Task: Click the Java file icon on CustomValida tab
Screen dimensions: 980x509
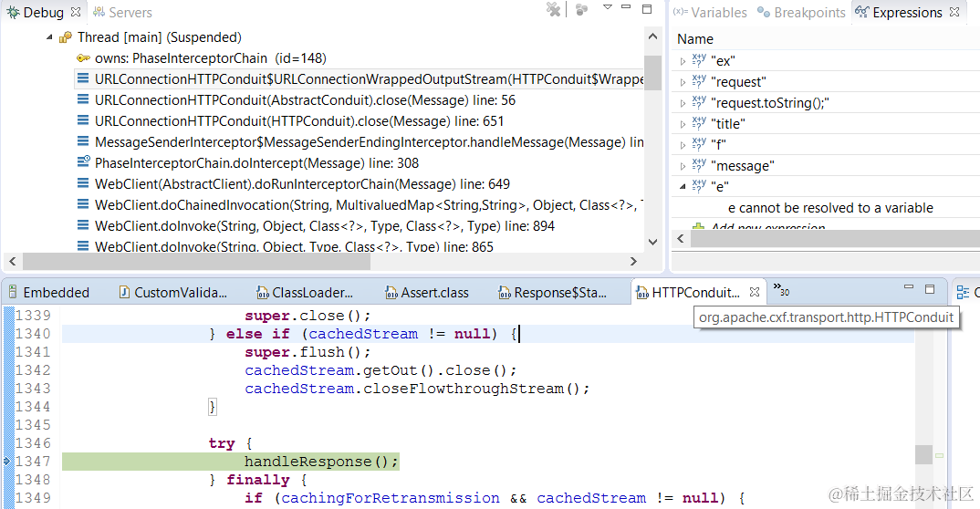Action: pyautogui.click(x=124, y=292)
